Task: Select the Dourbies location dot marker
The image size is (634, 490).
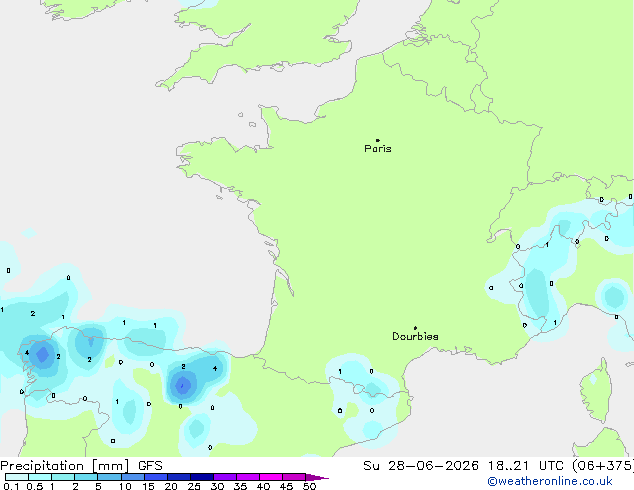Action: tap(415, 328)
